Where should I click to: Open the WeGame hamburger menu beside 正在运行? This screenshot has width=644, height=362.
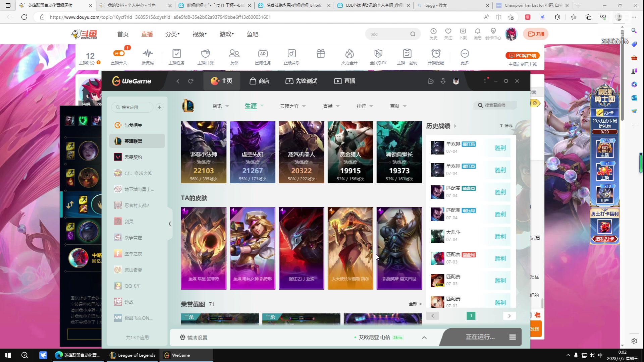513,337
